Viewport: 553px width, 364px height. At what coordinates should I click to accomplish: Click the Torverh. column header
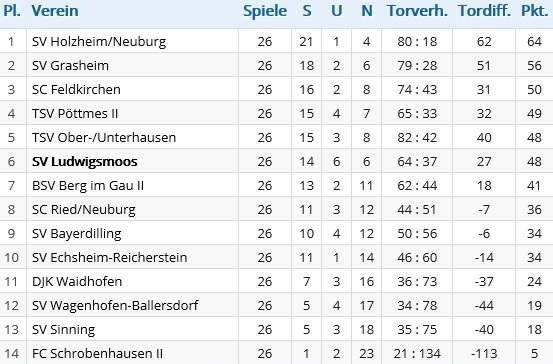tap(417, 11)
